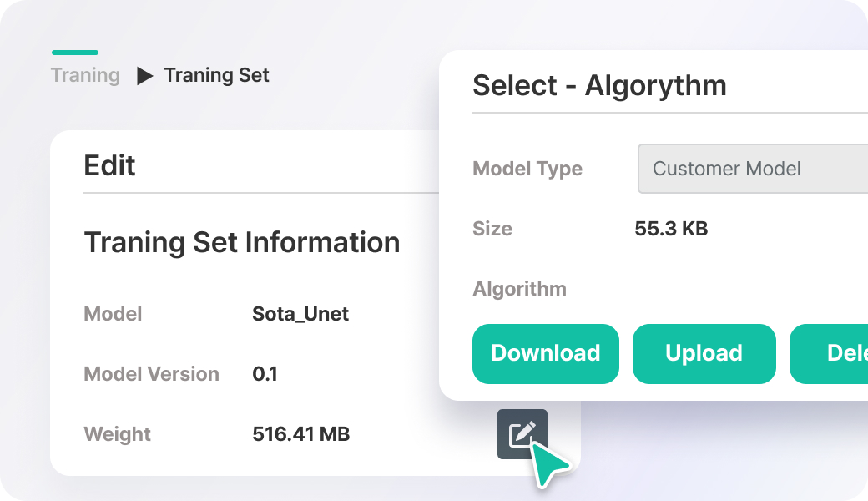The width and height of the screenshot is (868, 501).
Task: Click the breadcrumb arrow triangle icon
Action: tap(145, 76)
